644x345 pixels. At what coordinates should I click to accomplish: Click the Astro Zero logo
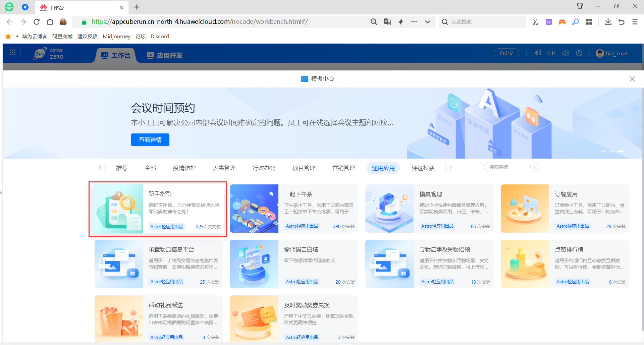tap(49, 53)
